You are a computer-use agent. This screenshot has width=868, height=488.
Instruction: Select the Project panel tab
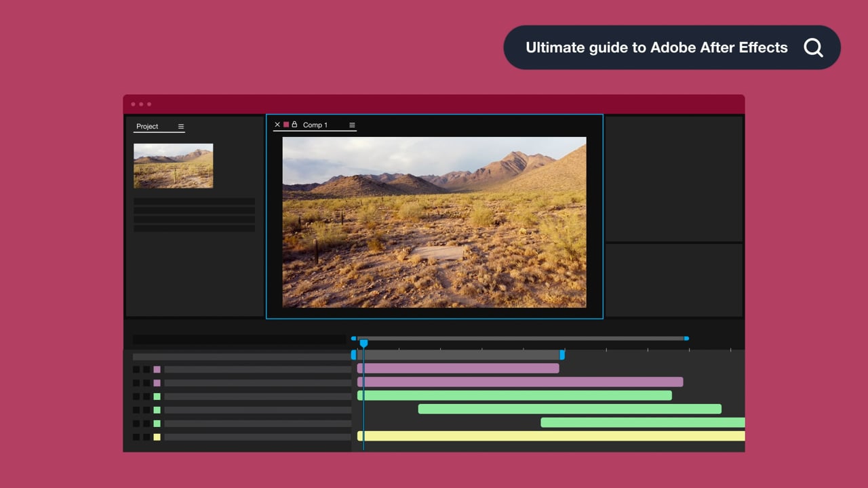pos(147,127)
